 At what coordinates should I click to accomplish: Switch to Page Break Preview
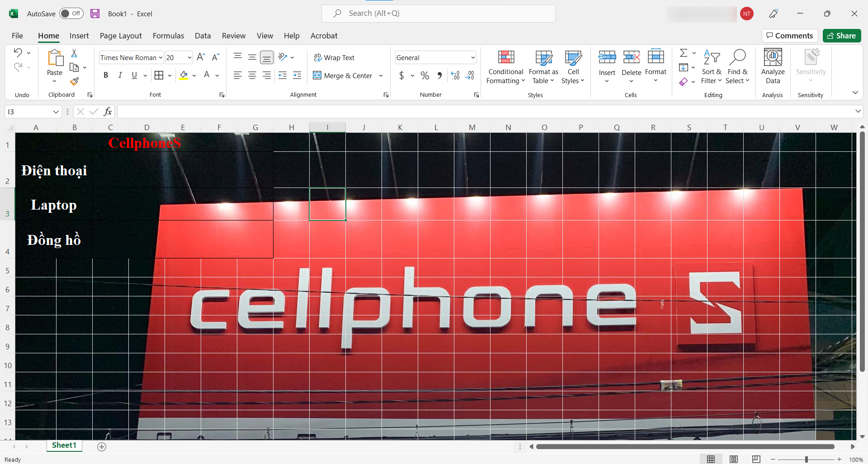point(756,459)
